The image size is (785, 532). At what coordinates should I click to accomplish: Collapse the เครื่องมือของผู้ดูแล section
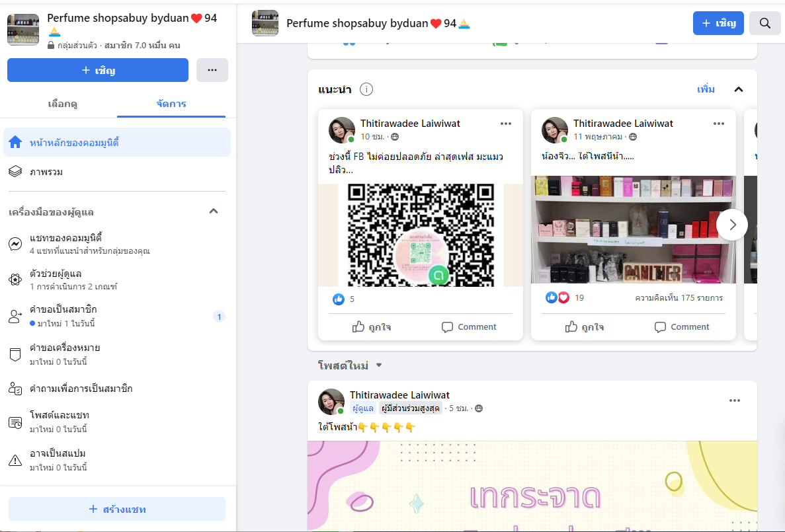point(213,211)
